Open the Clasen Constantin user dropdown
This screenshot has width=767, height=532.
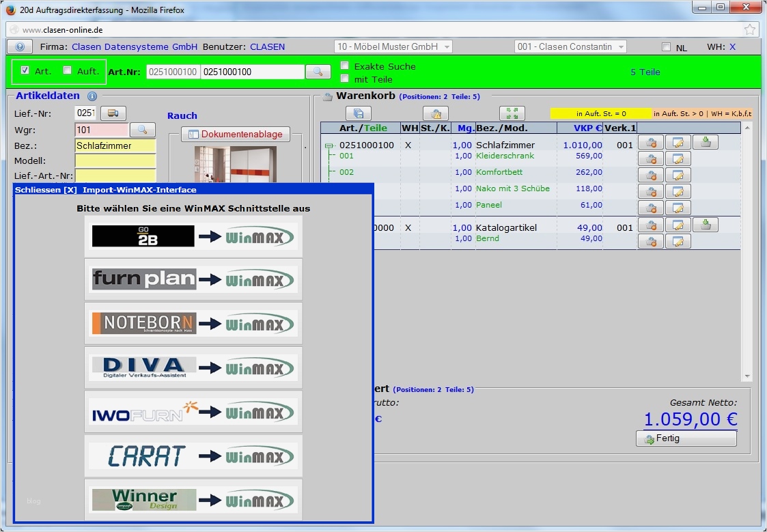pos(570,46)
